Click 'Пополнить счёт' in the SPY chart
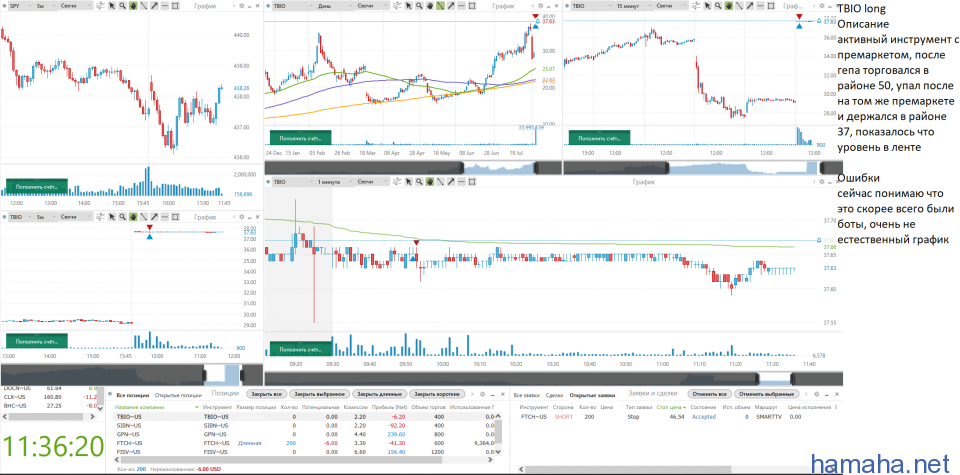This screenshot has height=475, width=960. 37,187
